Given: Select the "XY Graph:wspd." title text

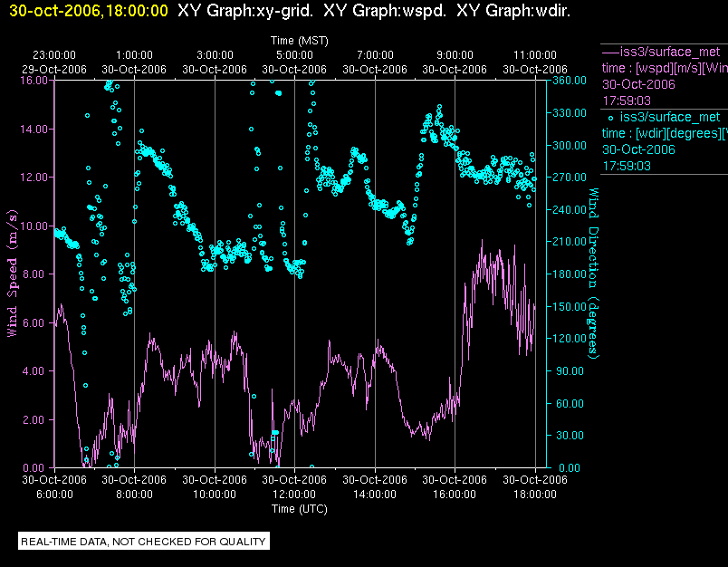Looking at the screenshot, I should point(385,11).
